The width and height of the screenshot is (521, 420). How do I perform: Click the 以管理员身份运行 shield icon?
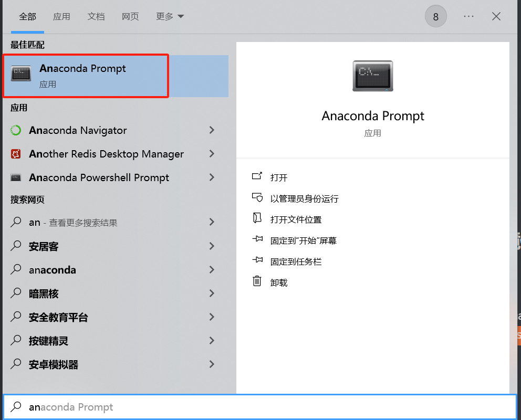[257, 197]
